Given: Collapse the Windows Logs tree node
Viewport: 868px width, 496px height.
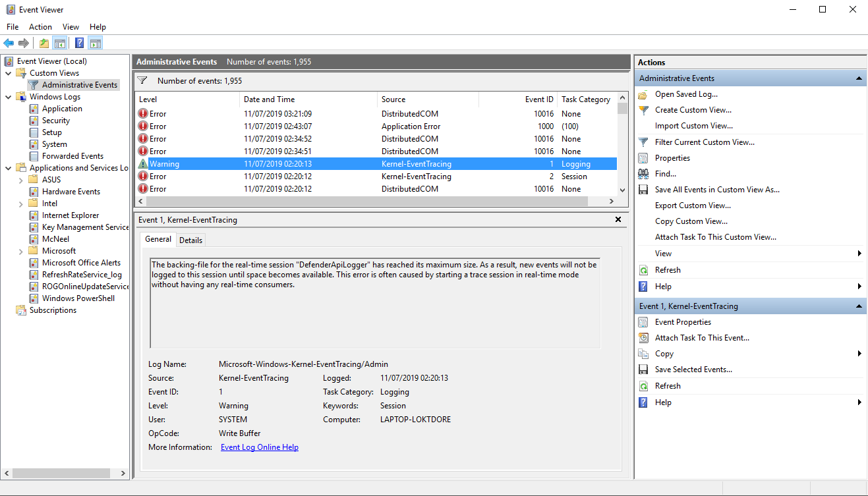Looking at the screenshot, I should point(9,97).
